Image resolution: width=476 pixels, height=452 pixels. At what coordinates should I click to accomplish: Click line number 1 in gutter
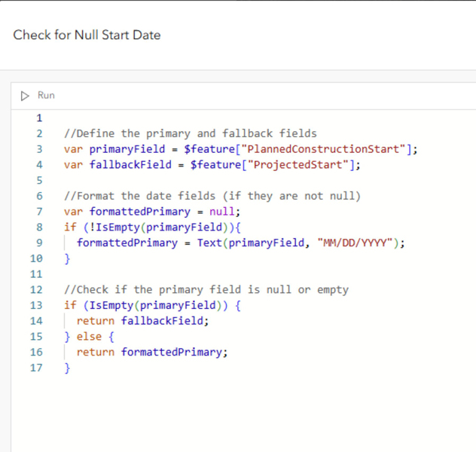39,118
